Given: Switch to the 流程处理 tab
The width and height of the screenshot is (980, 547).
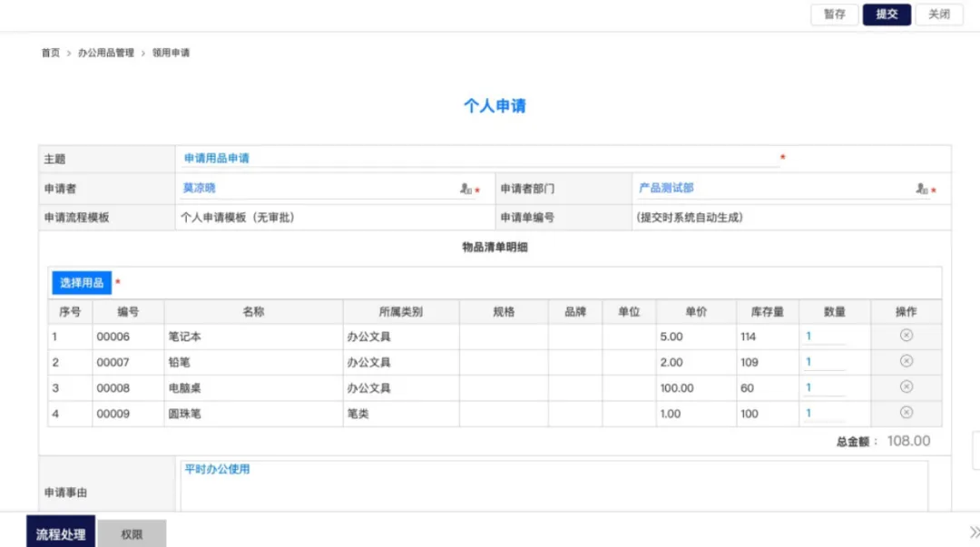Looking at the screenshot, I should [61, 532].
